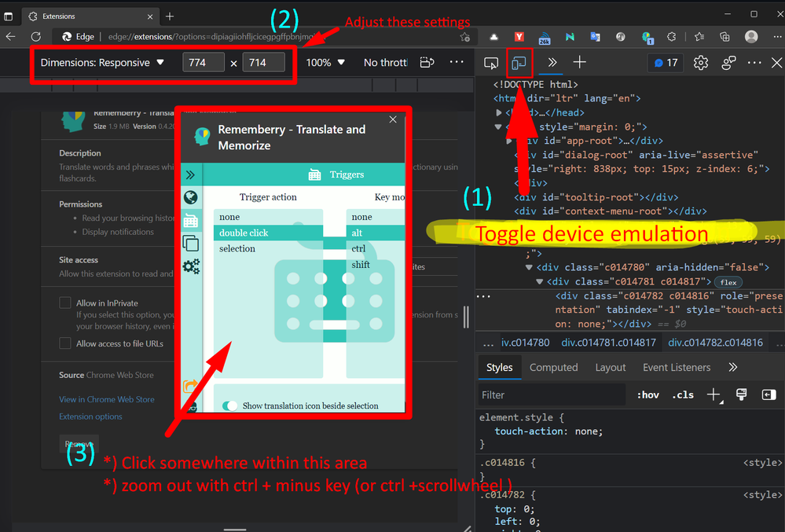Image resolution: width=785 pixels, height=532 pixels.
Task: Click the Rememberry extension toolbar icon
Action: (x=647, y=37)
